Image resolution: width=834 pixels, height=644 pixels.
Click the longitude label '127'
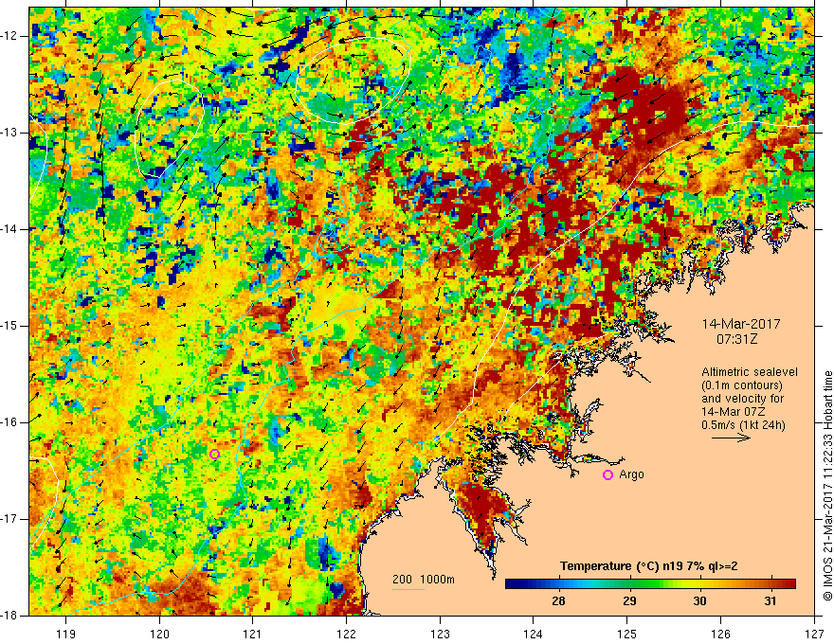click(x=814, y=634)
